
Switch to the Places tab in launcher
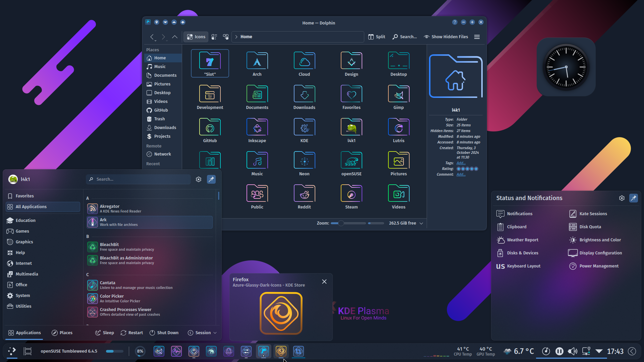tap(62, 333)
